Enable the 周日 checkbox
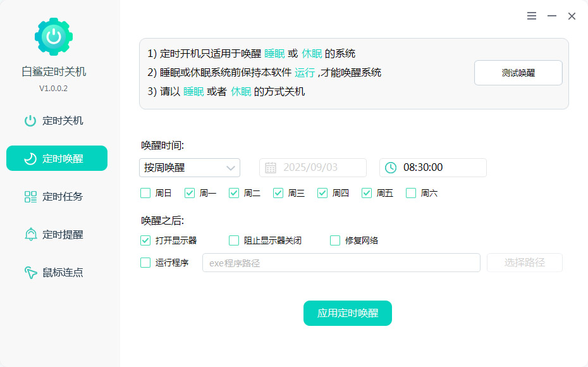588x367 pixels. 146,193
